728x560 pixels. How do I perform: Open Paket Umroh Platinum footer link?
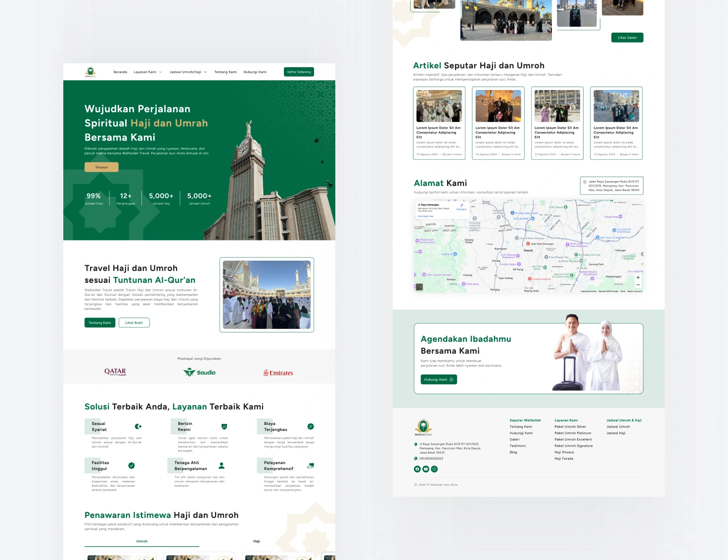click(x=573, y=433)
